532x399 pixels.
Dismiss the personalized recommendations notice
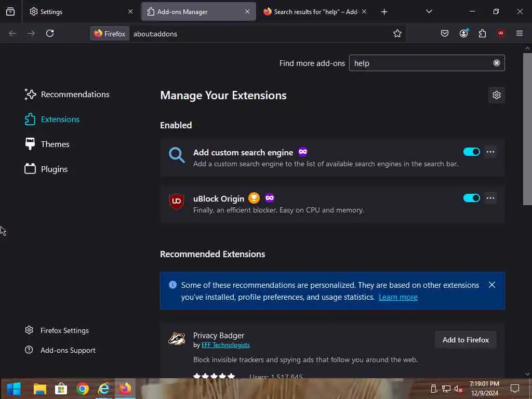coord(492,285)
